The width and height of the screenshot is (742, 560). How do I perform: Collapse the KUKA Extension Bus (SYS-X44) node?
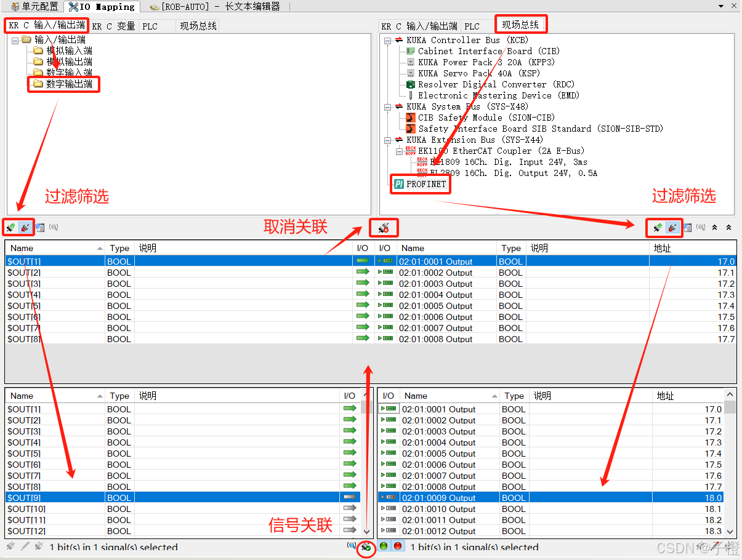coord(387,140)
